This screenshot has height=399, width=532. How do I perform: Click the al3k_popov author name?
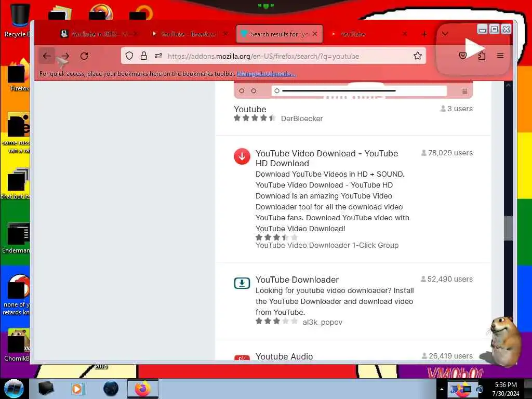(x=322, y=322)
